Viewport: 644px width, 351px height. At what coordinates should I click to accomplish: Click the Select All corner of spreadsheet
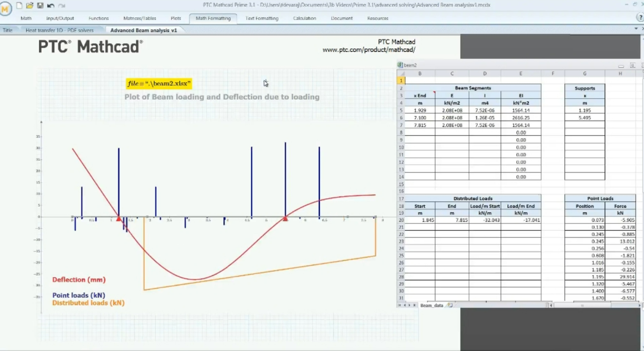(401, 74)
